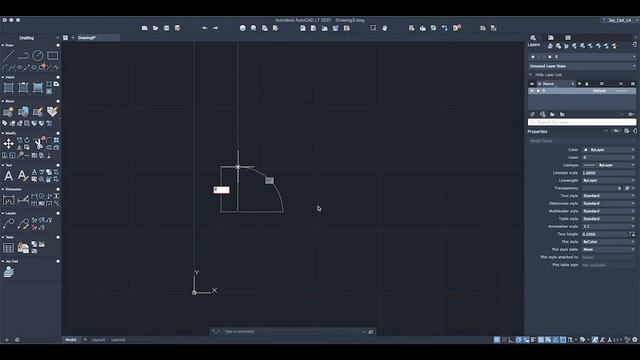
Task: Select the large Move tool
Action: (x=9, y=144)
